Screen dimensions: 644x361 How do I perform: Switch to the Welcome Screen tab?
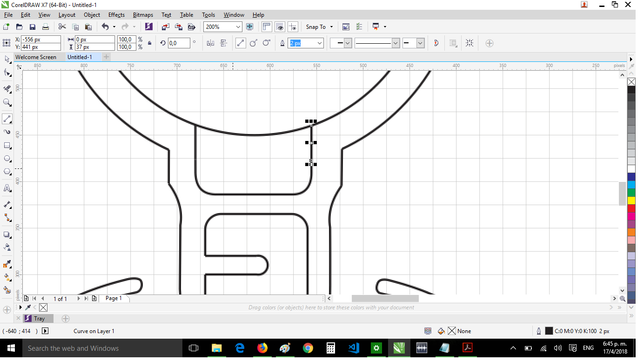pos(36,57)
